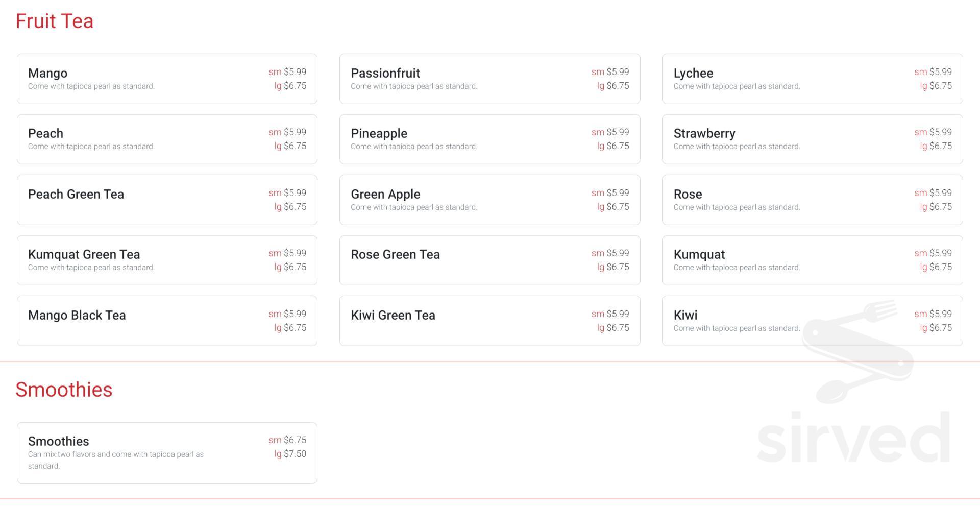This screenshot has width=980, height=506.
Task: Click the Fruit Tea section heading
Action: [x=55, y=21]
